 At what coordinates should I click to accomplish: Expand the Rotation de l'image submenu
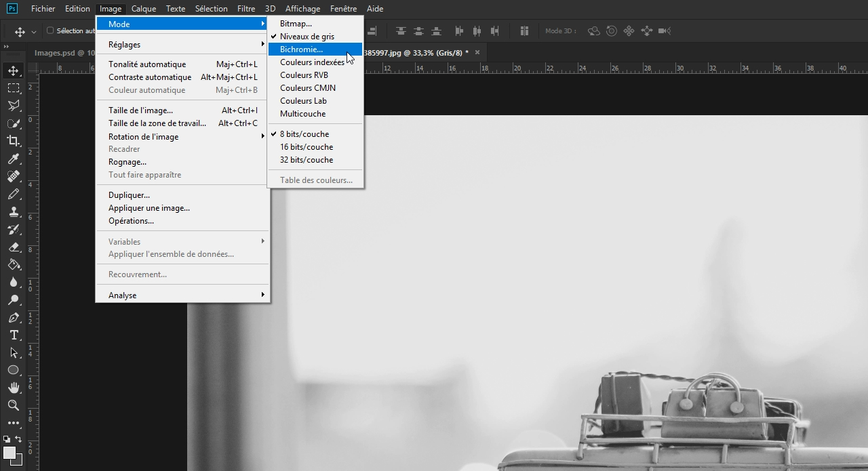[x=183, y=136]
